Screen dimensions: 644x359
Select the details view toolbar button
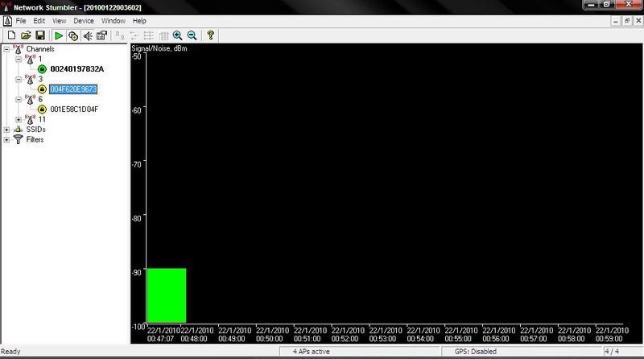pos(163,35)
